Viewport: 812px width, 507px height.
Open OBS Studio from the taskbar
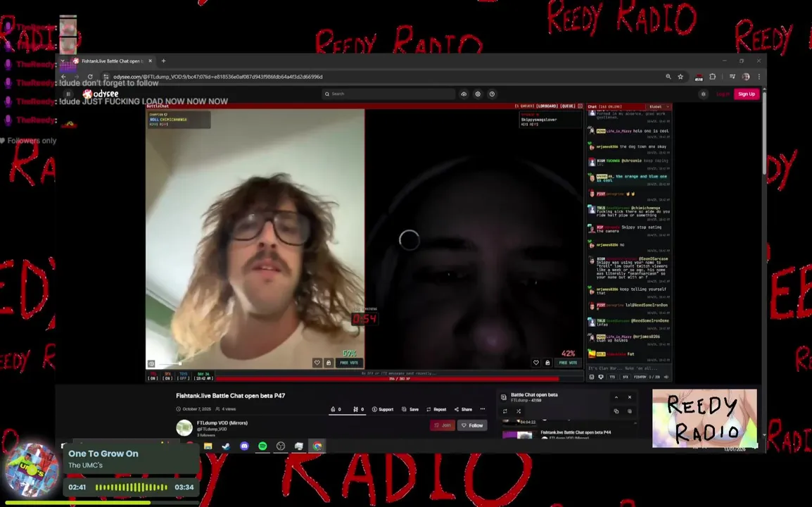coord(281,446)
